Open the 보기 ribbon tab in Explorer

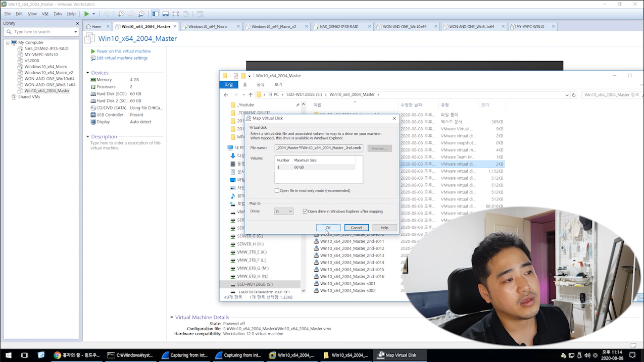click(x=278, y=85)
